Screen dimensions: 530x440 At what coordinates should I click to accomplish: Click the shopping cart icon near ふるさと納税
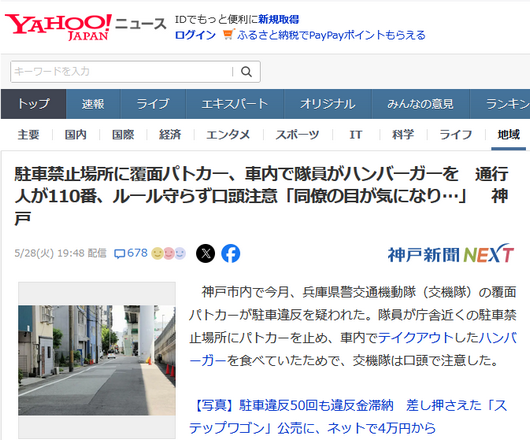pos(229,35)
